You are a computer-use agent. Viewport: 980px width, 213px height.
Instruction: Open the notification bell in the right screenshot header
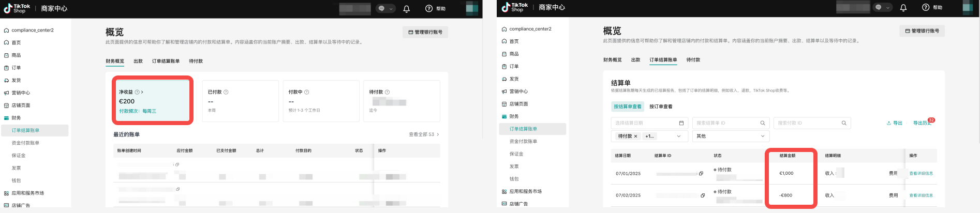pyautogui.click(x=903, y=8)
